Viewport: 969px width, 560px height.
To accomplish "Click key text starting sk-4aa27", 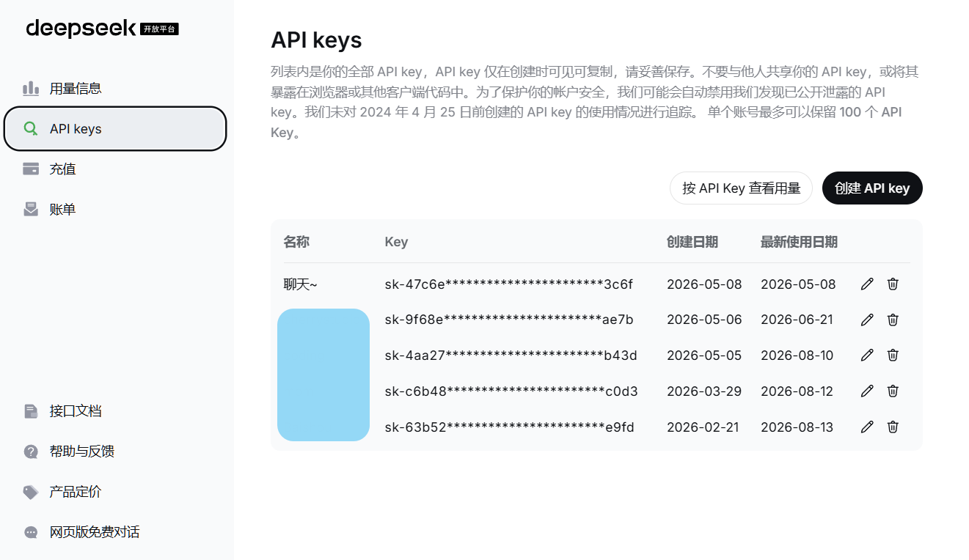I will pyautogui.click(x=511, y=355).
